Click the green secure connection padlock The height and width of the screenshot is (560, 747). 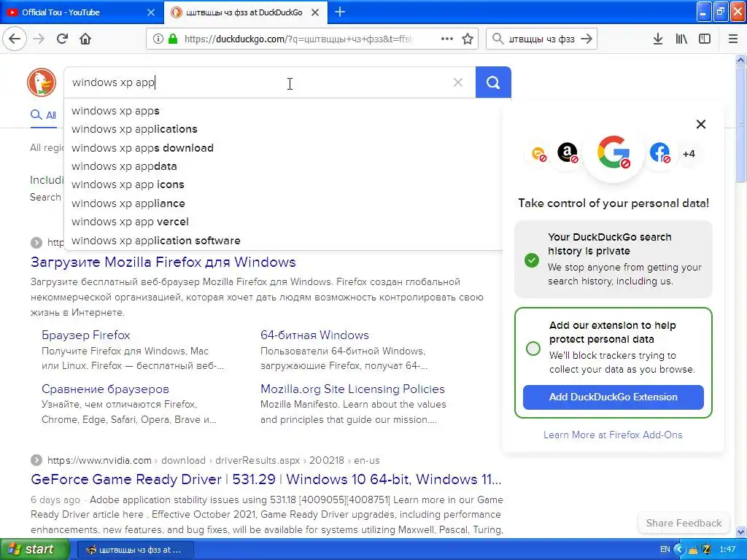click(173, 39)
